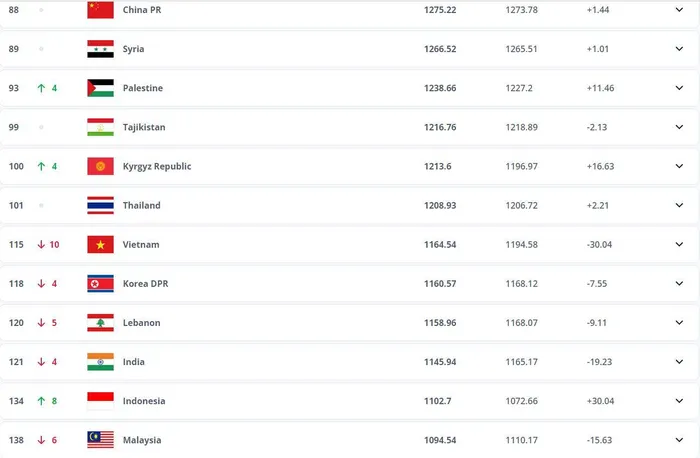Open the Kyrgyz Republic team link
Image resolution: width=700 pixels, height=458 pixels.
pyautogui.click(x=157, y=166)
